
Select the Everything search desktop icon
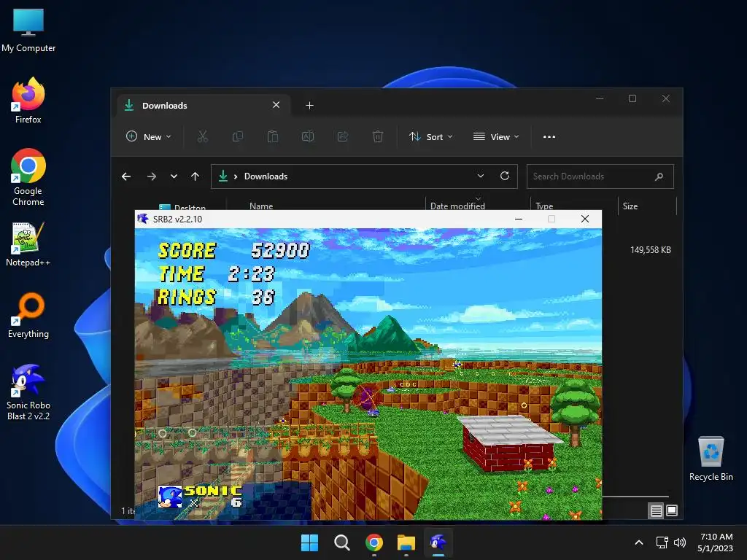coord(28,315)
